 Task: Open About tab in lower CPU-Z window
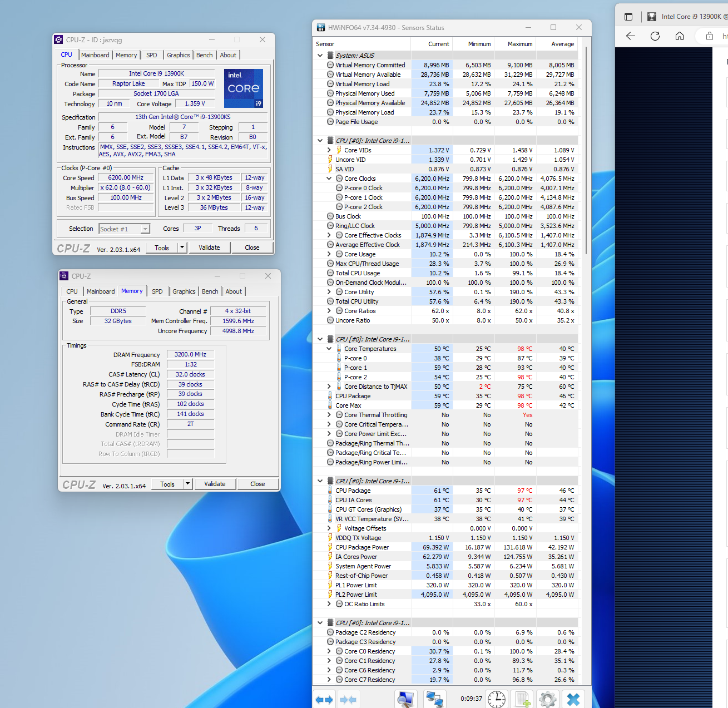pos(234,291)
